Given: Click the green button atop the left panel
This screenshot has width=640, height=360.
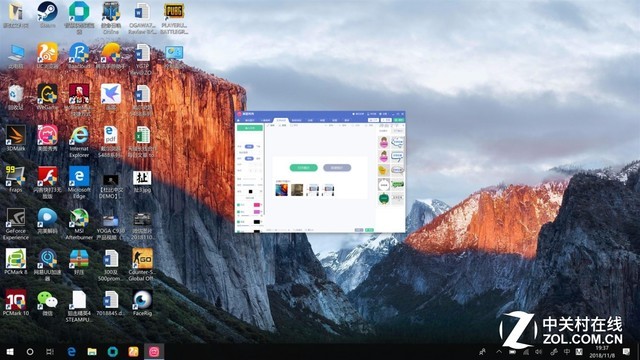Looking at the screenshot, I should (x=249, y=128).
